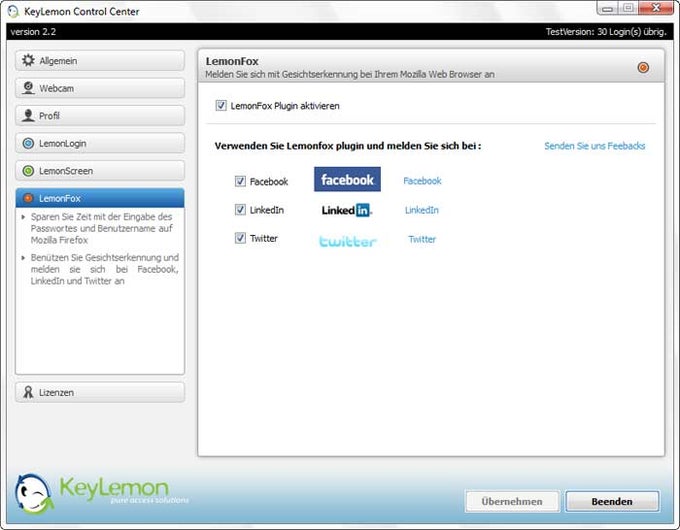Click the first bullet arrow under LemonFox

(x=23, y=216)
